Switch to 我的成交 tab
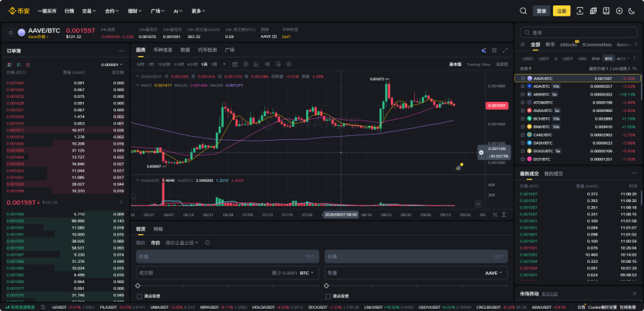The width and height of the screenshot is (644, 311). pos(554,173)
